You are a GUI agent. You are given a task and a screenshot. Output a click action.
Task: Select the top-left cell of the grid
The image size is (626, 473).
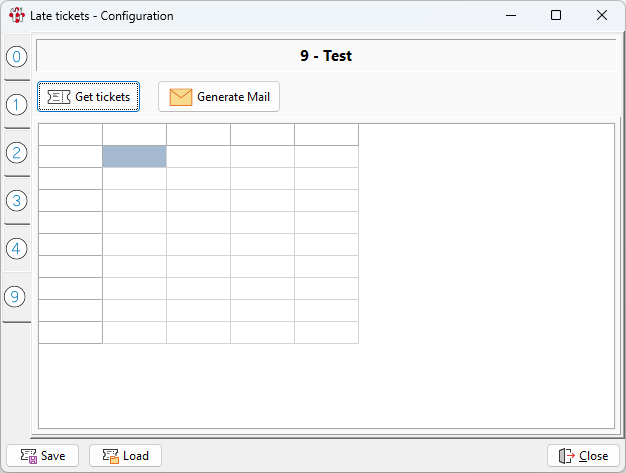pos(70,134)
